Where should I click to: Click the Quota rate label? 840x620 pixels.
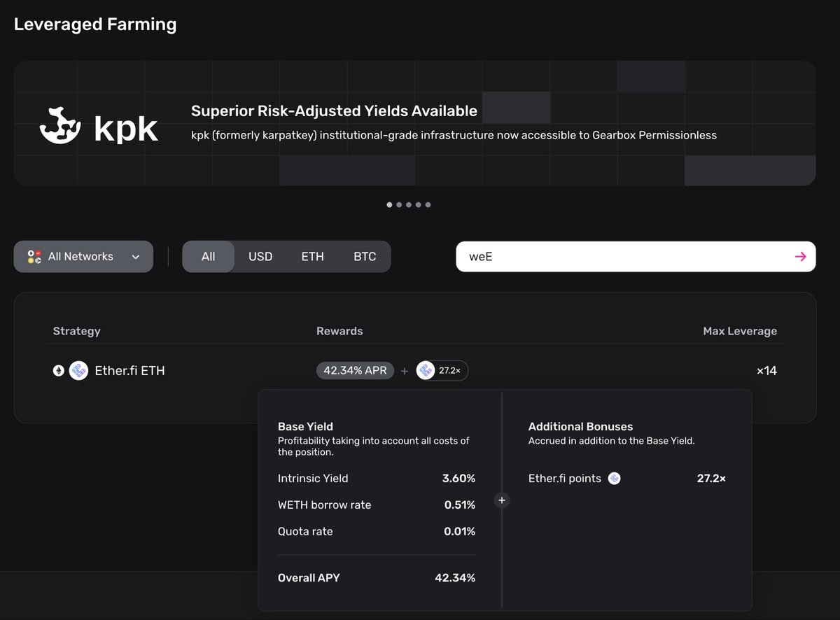coord(305,532)
